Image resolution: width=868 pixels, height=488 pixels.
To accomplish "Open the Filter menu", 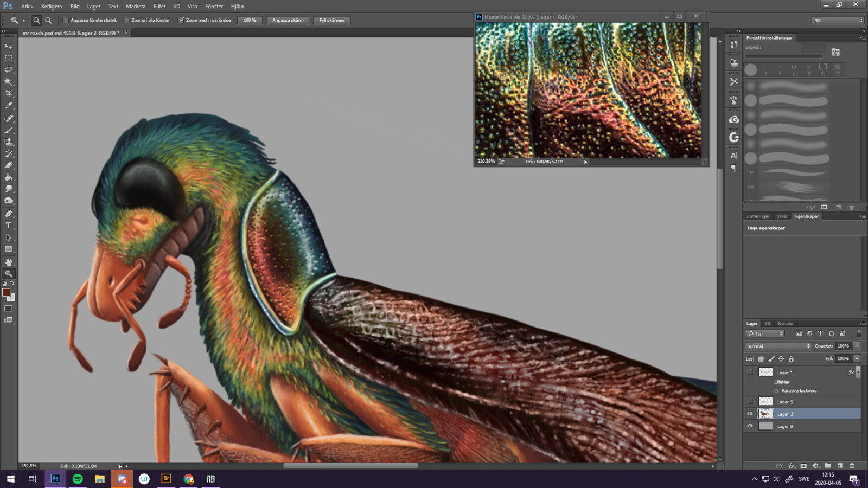I will click(159, 6).
